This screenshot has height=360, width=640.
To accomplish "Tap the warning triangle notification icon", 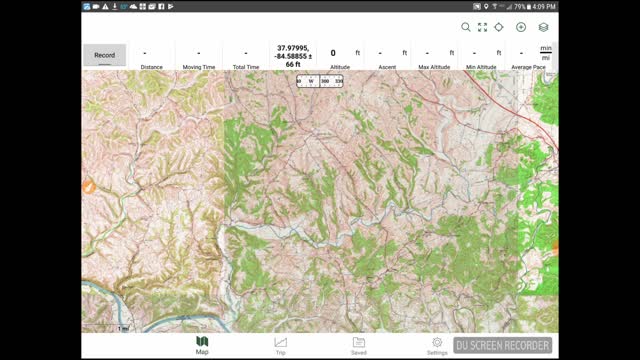I will pos(105,7).
